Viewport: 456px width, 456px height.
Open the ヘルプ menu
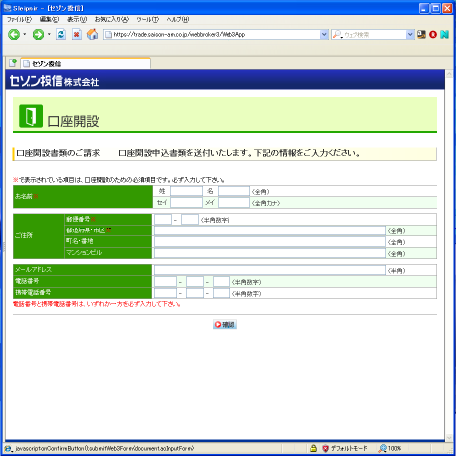[178, 19]
